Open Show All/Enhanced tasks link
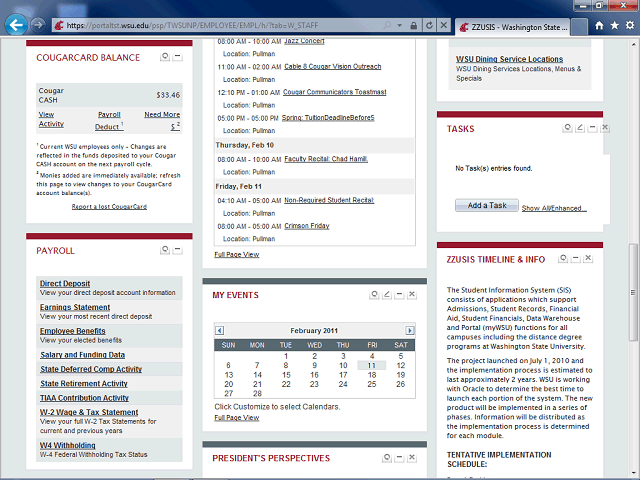 [x=554, y=208]
